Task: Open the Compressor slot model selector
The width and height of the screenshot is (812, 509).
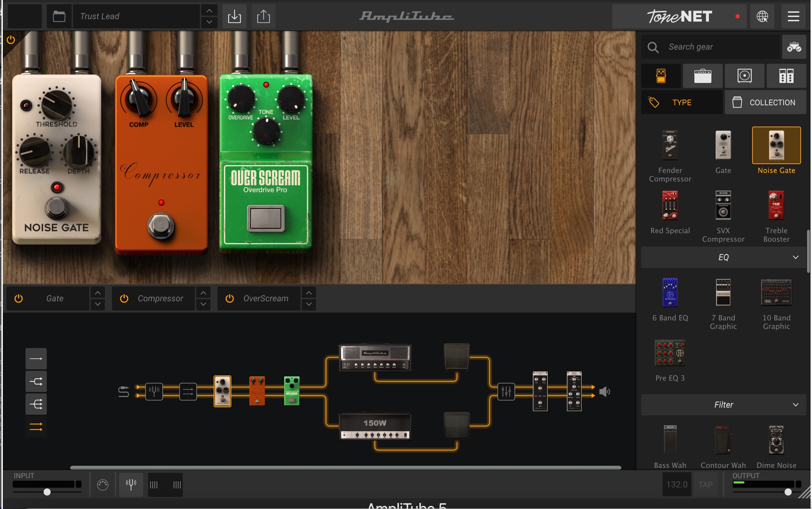Action: (160, 299)
